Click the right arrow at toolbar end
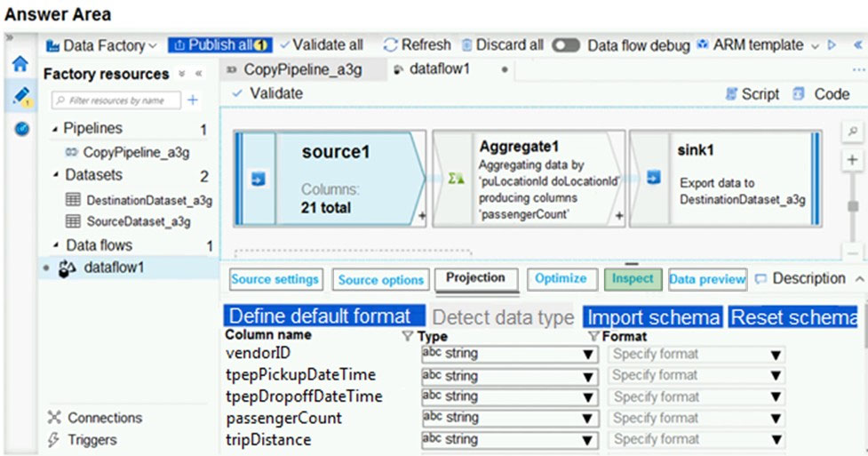Screen dimensions: 868x456 (832, 44)
